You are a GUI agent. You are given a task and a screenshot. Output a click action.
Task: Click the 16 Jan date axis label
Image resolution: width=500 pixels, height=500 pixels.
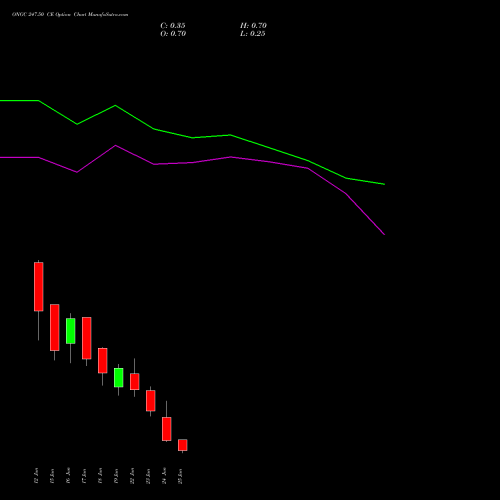coord(68,476)
